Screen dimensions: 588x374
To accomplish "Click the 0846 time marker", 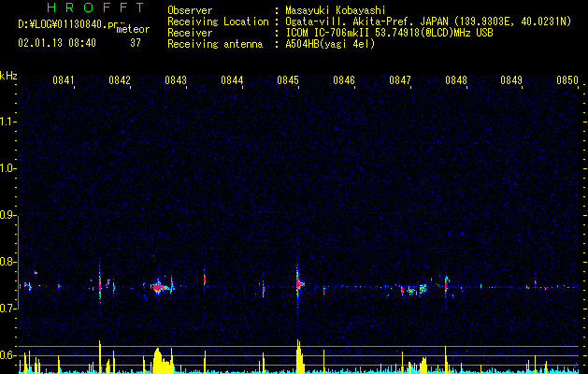I will click(344, 80).
